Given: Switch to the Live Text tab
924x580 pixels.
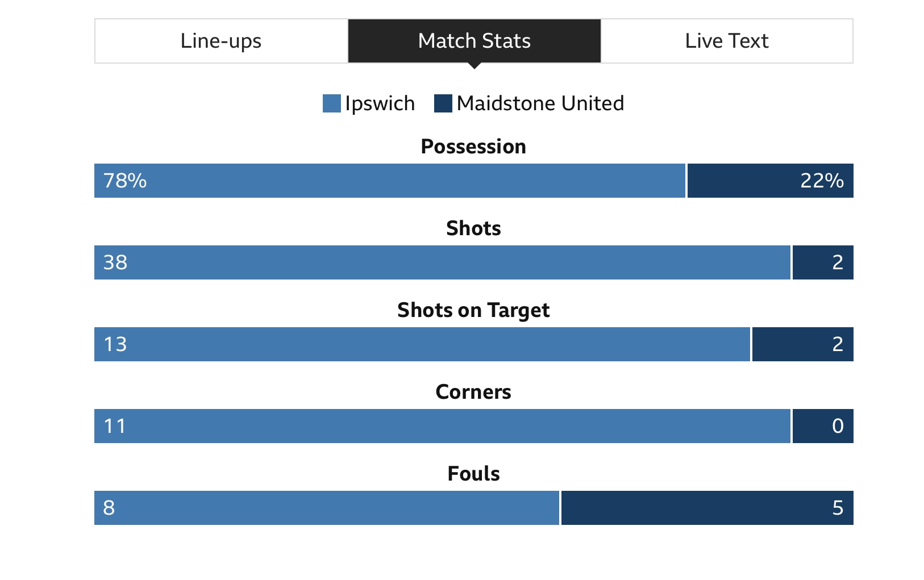Looking at the screenshot, I should 727,41.
